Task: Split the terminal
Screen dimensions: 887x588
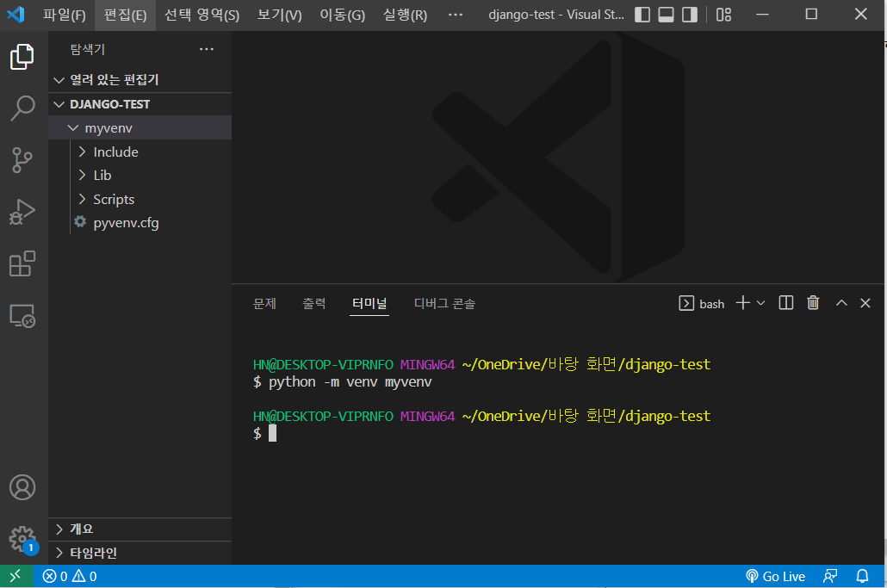Action: point(786,303)
